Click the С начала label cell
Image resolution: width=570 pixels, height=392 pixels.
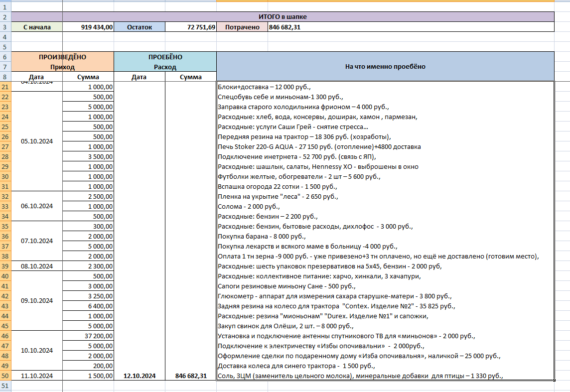point(37,27)
